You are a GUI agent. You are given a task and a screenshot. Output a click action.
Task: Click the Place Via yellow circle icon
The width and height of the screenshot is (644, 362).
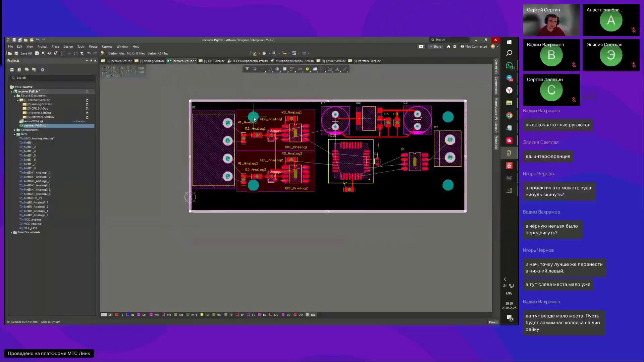[307, 69]
